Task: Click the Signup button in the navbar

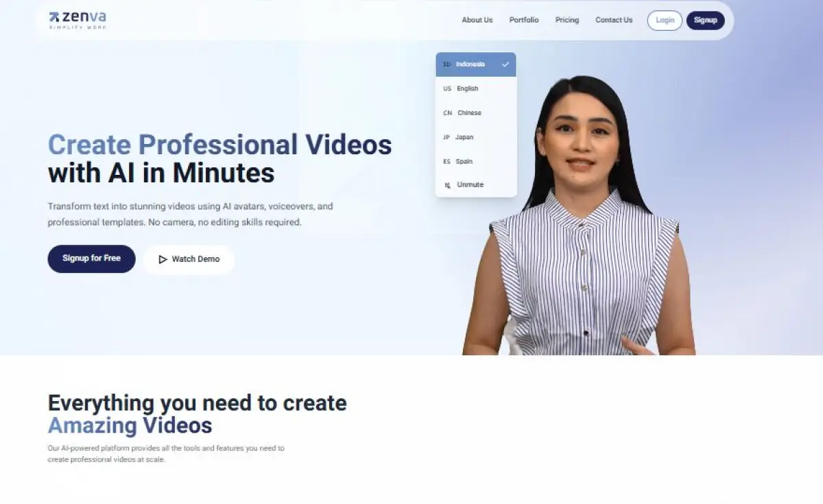Action: pyautogui.click(x=705, y=21)
